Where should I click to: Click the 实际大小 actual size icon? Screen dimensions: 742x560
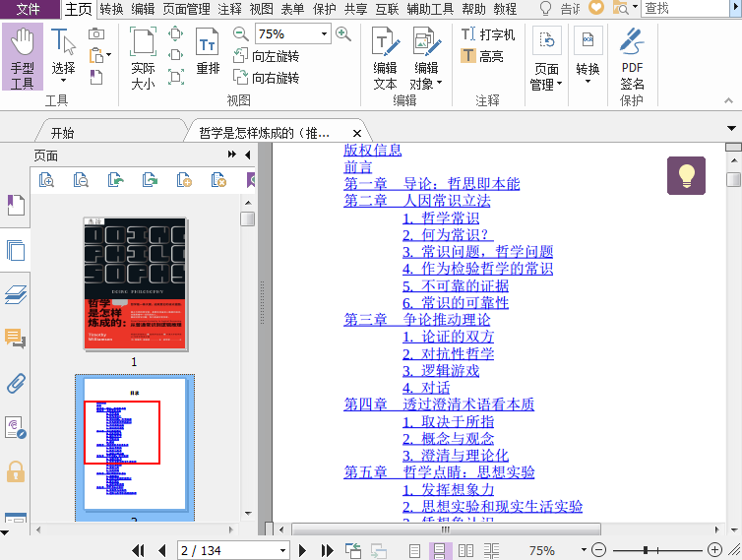tap(143, 57)
